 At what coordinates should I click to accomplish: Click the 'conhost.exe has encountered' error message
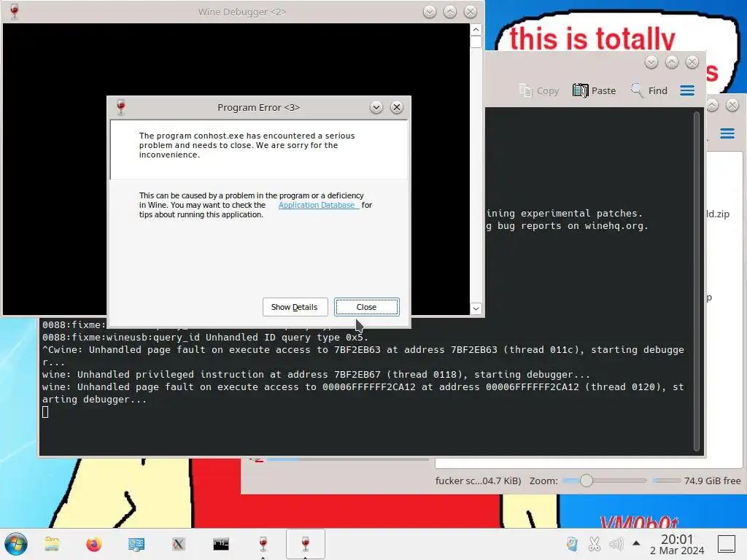(x=247, y=145)
